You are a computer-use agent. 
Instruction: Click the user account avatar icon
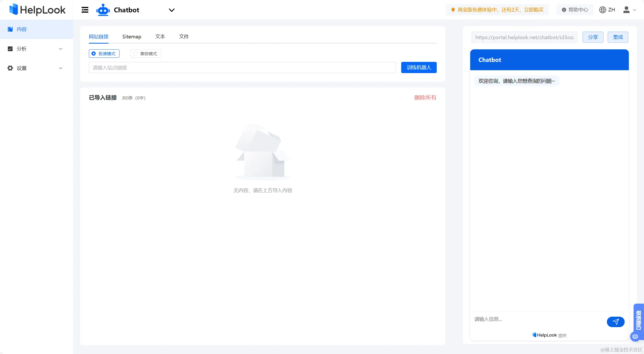click(626, 10)
